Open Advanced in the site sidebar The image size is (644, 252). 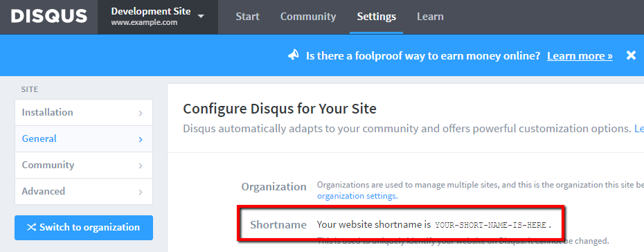(x=84, y=191)
